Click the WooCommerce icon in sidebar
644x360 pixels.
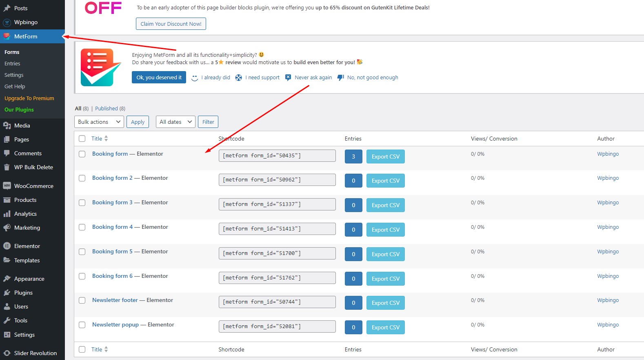click(7, 186)
